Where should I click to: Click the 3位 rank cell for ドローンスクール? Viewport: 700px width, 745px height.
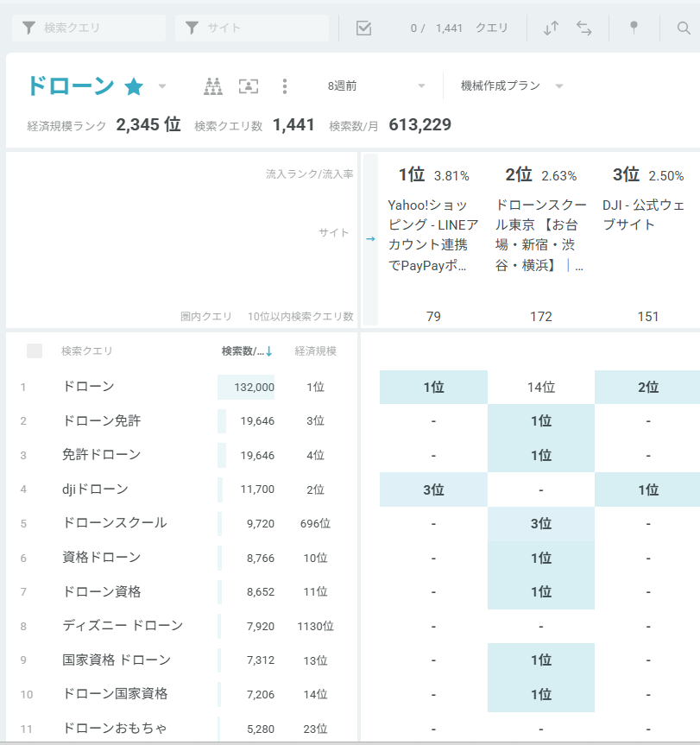(541, 524)
